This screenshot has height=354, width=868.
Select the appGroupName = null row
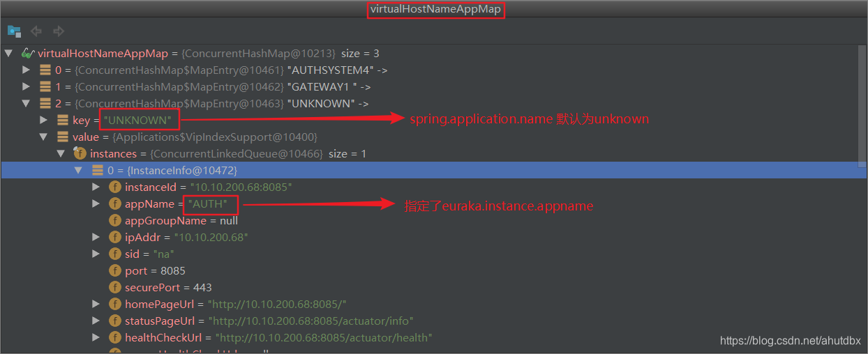181,220
